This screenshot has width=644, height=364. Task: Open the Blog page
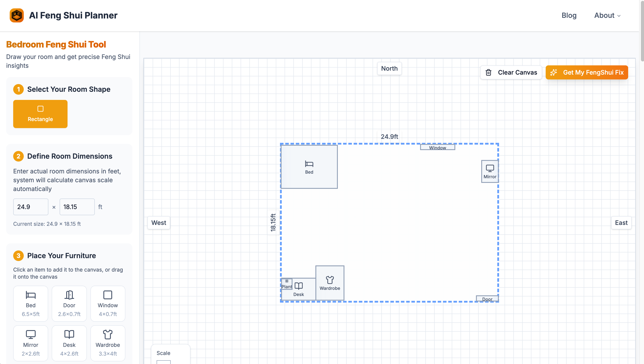569,15
